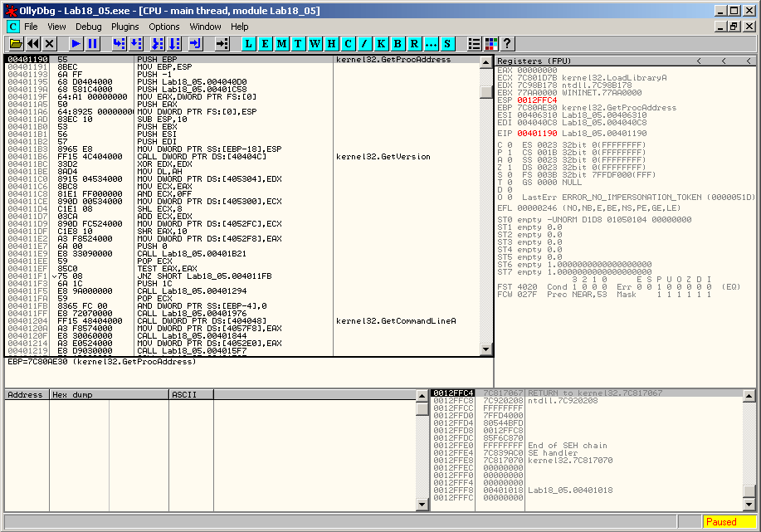Open the Breakpoints window with the B icon

coord(398,43)
